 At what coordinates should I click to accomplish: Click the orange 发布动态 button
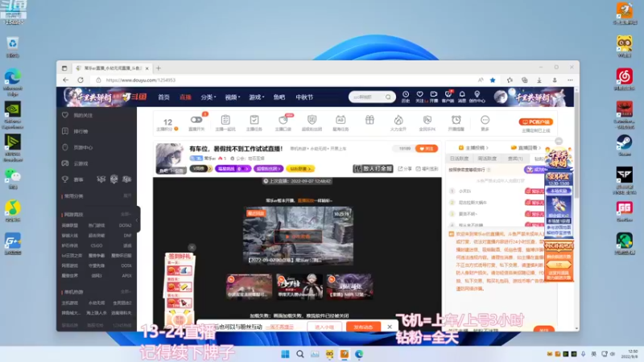pos(363,327)
